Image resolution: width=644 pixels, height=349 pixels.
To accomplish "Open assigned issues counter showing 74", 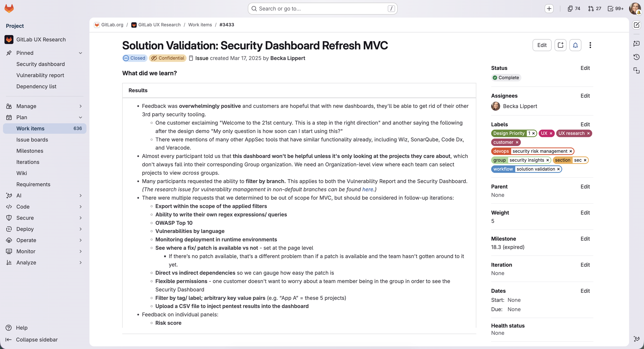I will (574, 9).
